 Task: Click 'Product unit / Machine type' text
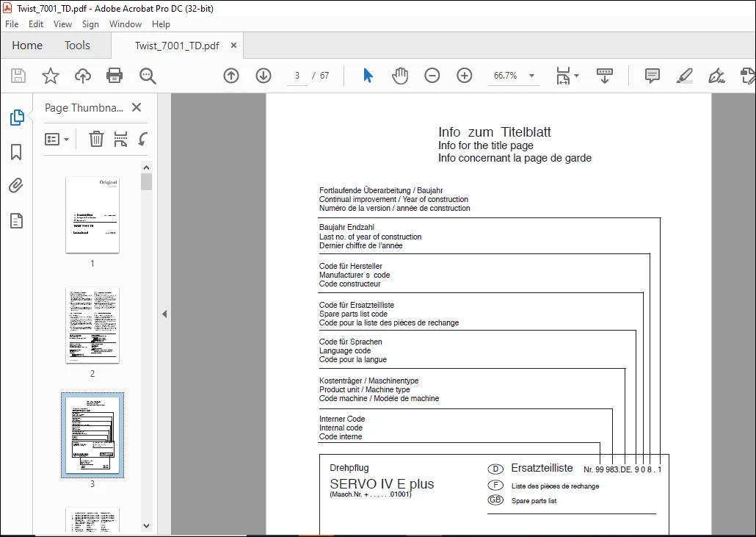(x=365, y=390)
